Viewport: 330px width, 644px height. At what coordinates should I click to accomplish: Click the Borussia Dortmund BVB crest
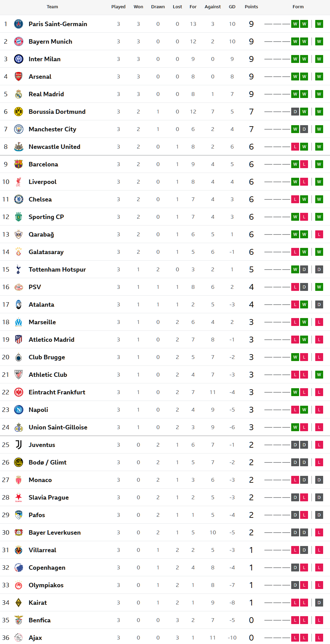(19, 112)
